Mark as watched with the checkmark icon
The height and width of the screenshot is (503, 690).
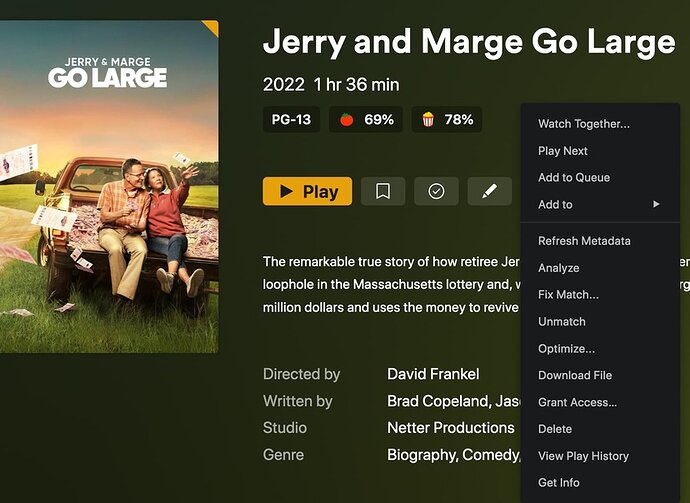pos(436,191)
